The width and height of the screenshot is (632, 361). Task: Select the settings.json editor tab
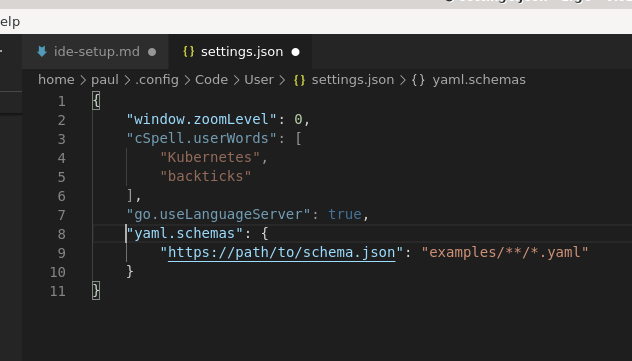240,52
